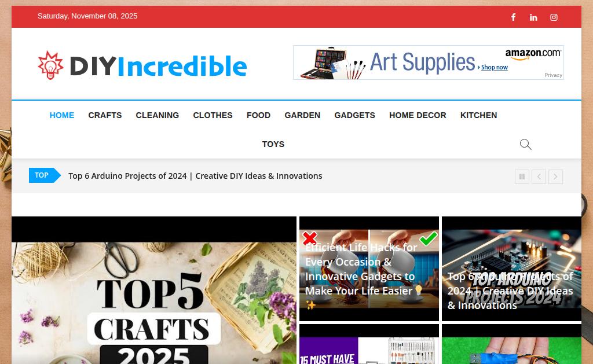Show previous ticker headline

tap(539, 177)
